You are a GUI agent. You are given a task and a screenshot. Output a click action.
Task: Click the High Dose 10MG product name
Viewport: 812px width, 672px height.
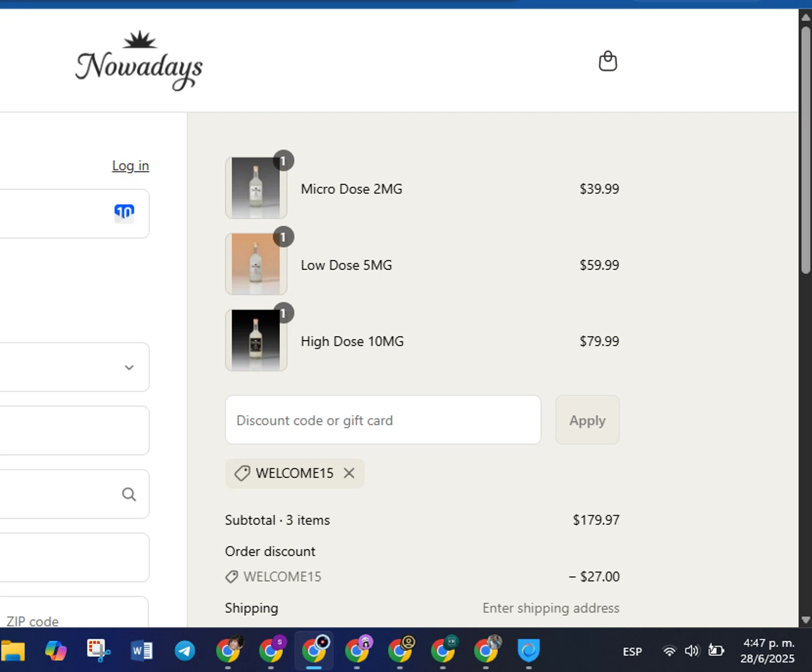[352, 341]
